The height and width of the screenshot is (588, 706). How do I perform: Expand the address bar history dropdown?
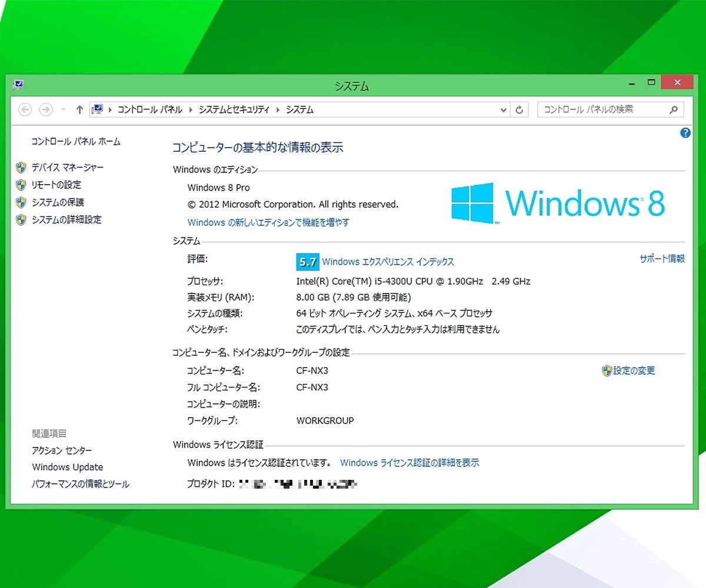click(x=504, y=110)
